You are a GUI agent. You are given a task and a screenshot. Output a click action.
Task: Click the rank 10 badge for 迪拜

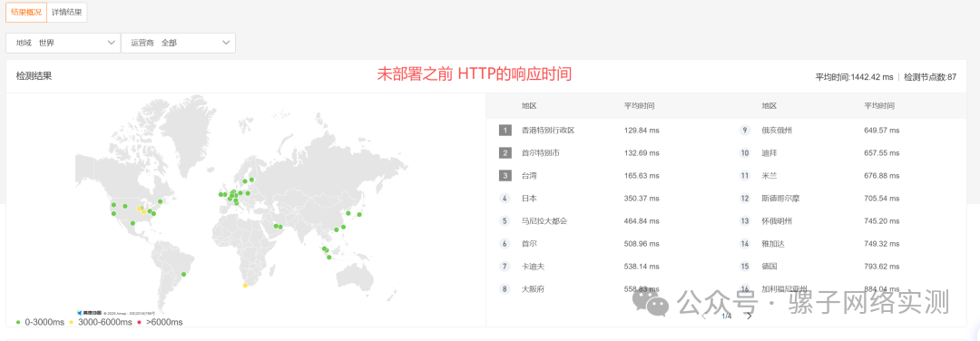coord(744,153)
